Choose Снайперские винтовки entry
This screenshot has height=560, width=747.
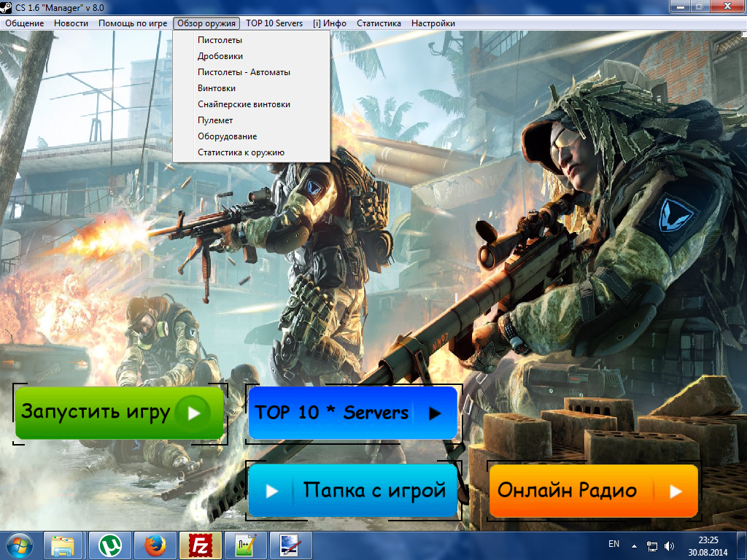tap(251, 104)
